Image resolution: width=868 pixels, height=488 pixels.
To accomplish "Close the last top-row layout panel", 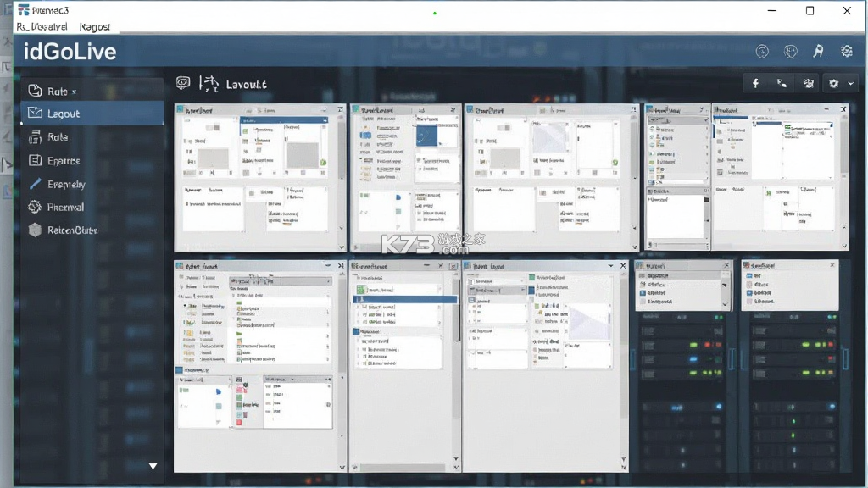I will pyautogui.click(x=843, y=109).
